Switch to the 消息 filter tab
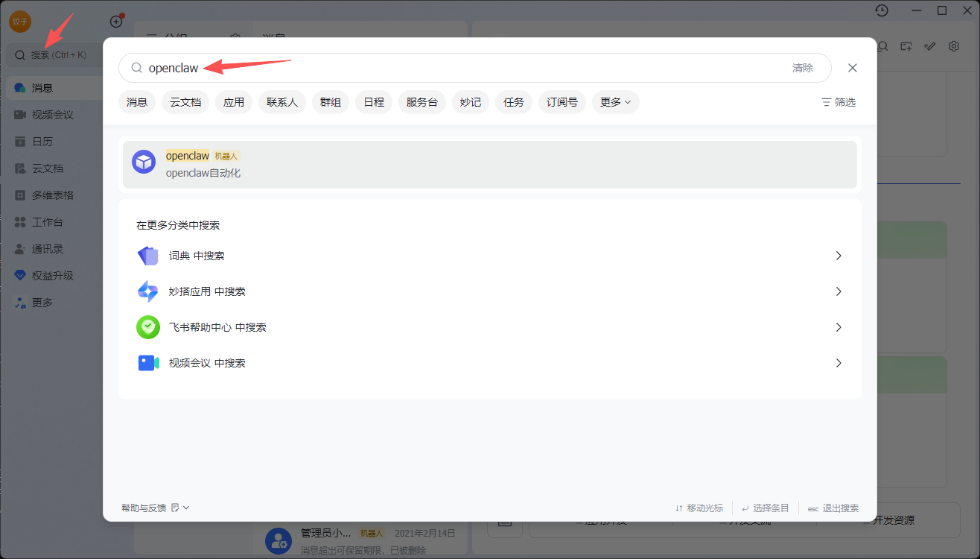Image resolution: width=980 pixels, height=559 pixels. pyautogui.click(x=137, y=101)
